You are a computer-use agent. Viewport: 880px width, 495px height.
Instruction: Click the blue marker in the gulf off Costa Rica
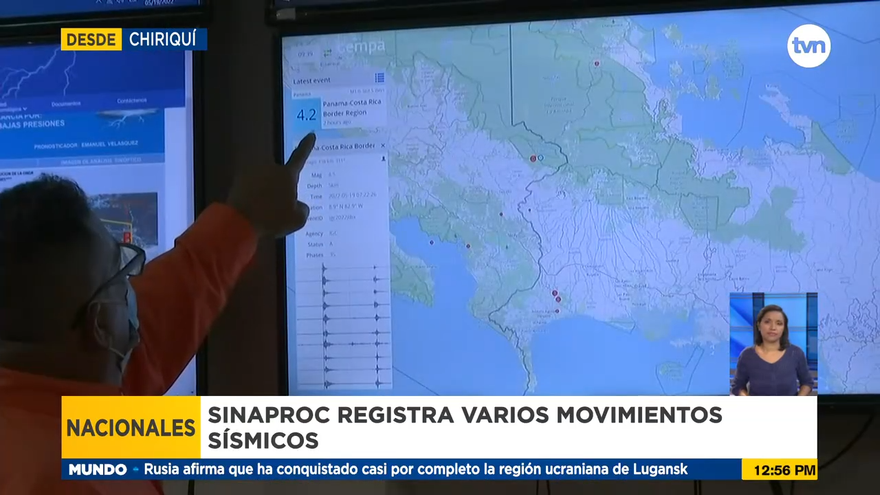(432, 242)
